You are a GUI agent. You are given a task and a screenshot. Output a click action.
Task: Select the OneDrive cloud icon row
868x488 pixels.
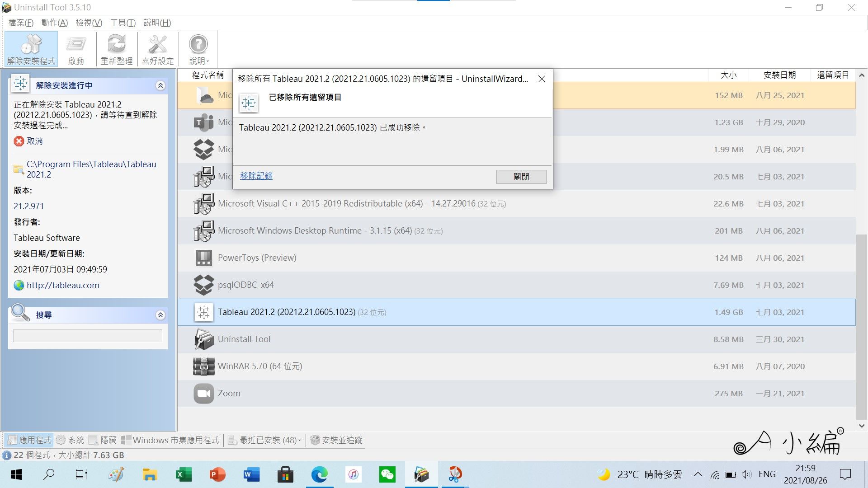(x=205, y=95)
